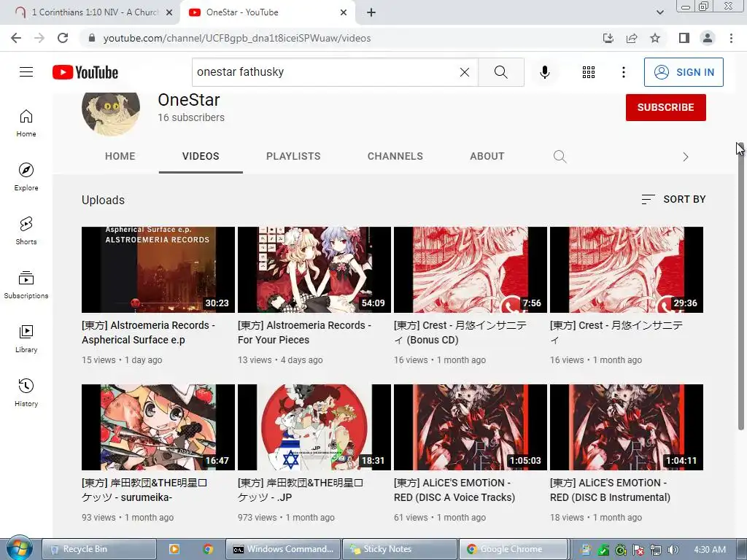This screenshot has height=560, width=747.
Task: Click the install/download icon in address bar
Action: point(608,38)
